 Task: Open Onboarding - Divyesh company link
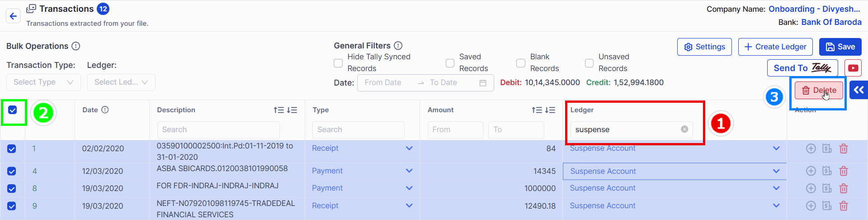[814, 9]
